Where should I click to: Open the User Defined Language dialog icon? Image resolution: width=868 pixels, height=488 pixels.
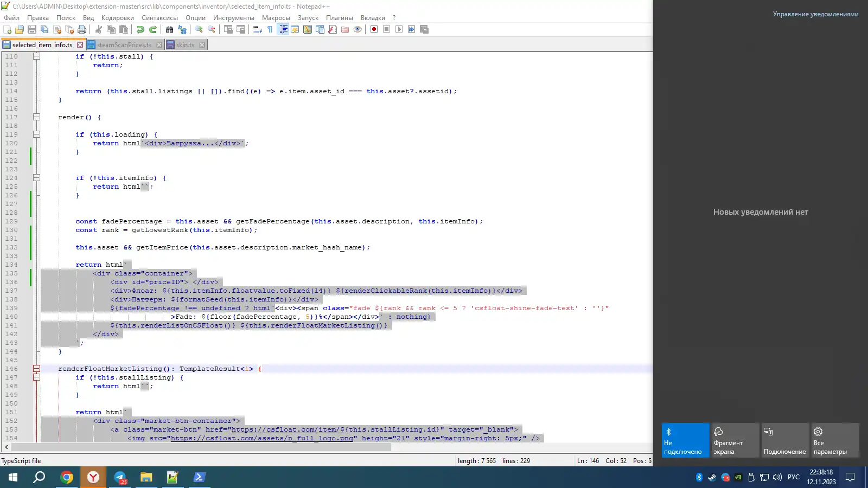295,29
